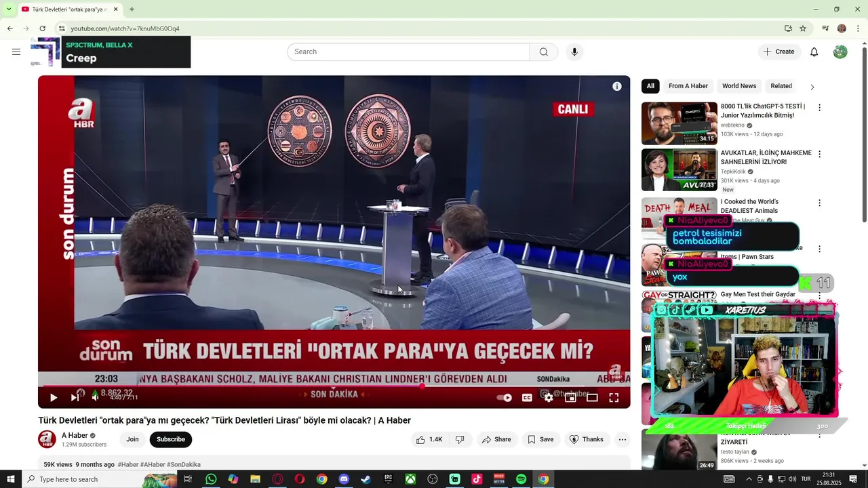The width and height of the screenshot is (868, 488).
Task: Click the Join button
Action: coord(132,439)
